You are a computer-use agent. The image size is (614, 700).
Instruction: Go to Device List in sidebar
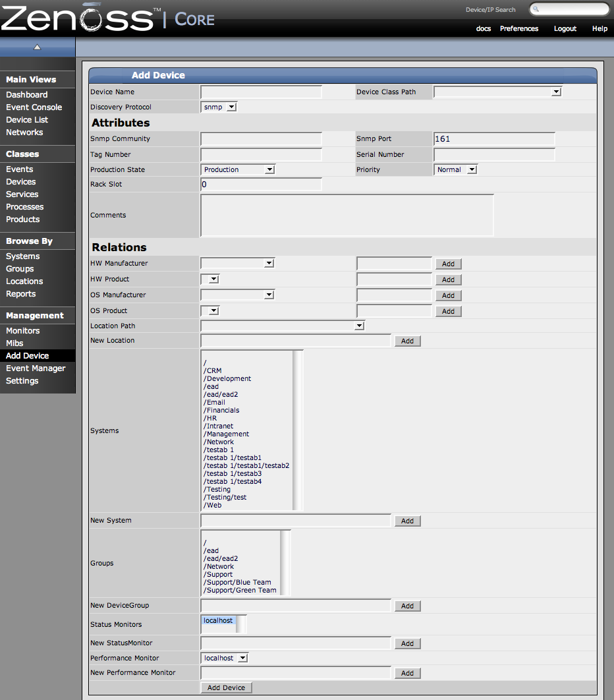[x=27, y=120]
